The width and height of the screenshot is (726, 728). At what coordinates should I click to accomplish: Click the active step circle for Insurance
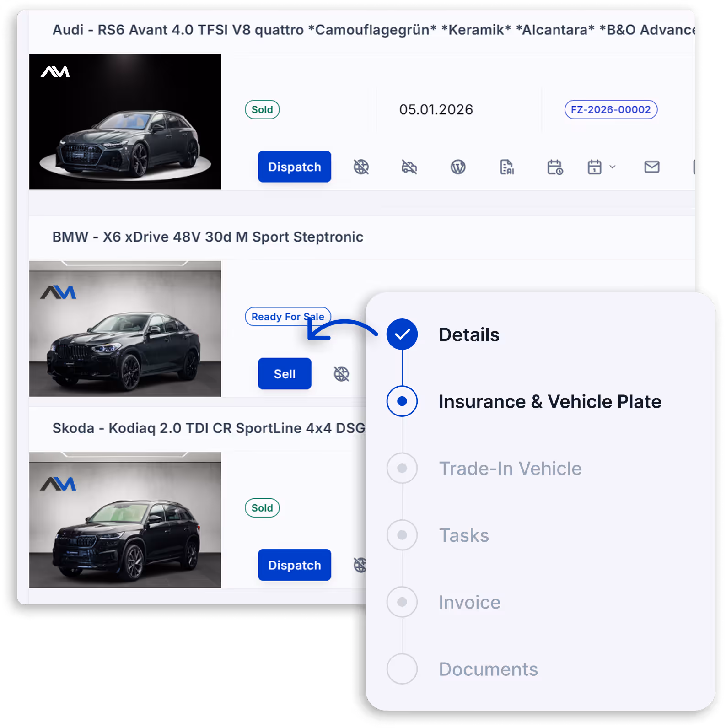point(402,401)
